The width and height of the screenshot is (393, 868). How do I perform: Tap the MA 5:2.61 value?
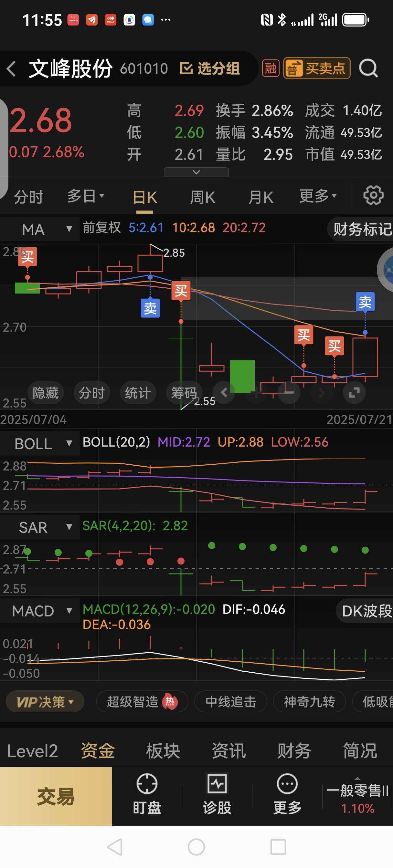pos(146,228)
